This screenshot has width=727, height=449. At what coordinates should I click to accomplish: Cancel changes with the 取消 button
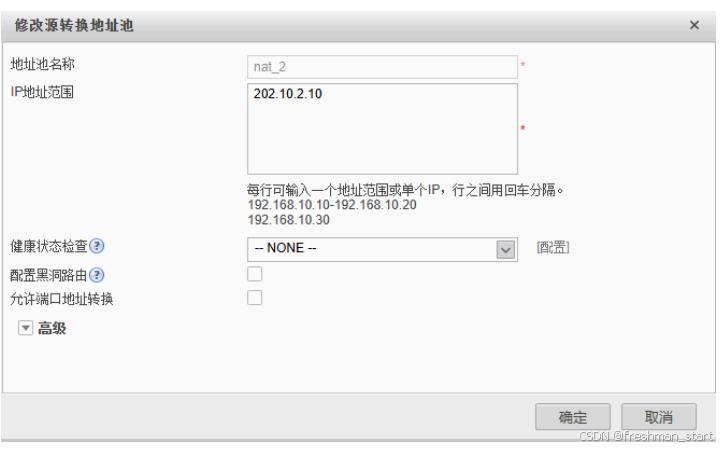pos(658,417)
